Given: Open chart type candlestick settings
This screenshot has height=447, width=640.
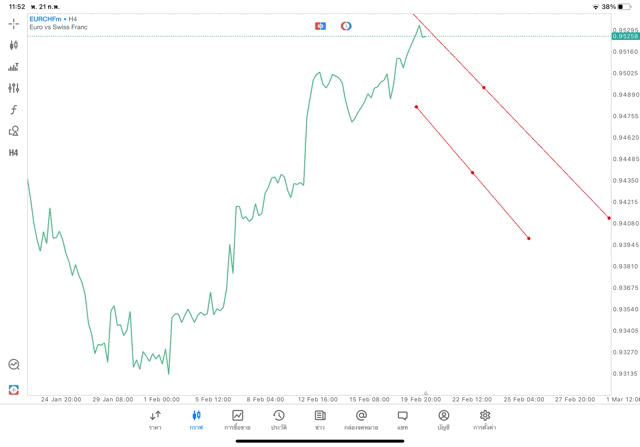Looking at the screenshot, I should pos(14,45).
